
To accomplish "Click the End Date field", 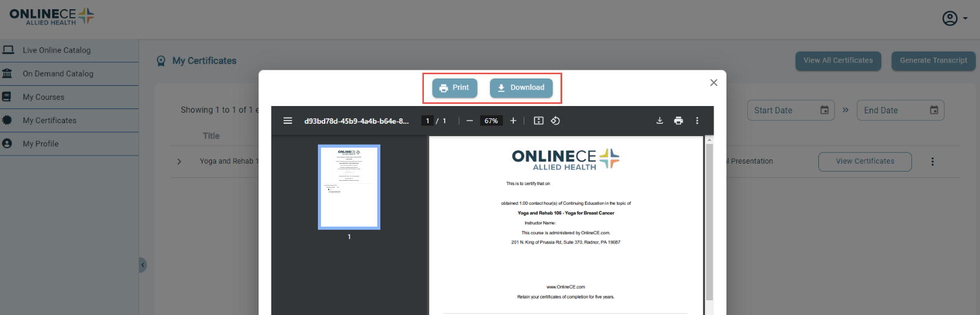I will [x=900, y=110].
